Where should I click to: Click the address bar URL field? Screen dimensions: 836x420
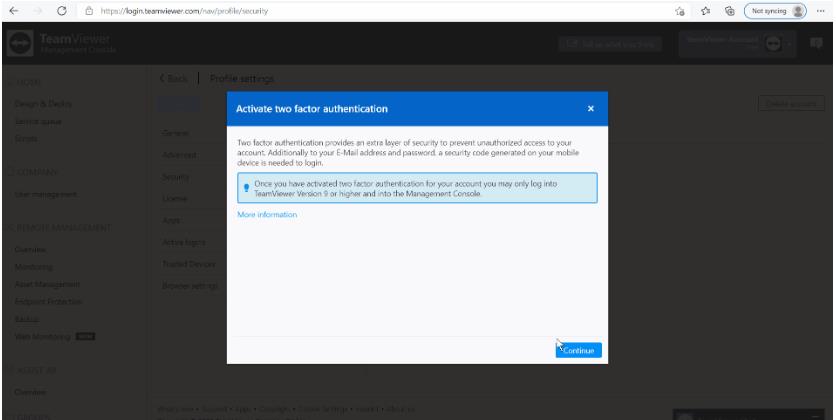(300, 10)
